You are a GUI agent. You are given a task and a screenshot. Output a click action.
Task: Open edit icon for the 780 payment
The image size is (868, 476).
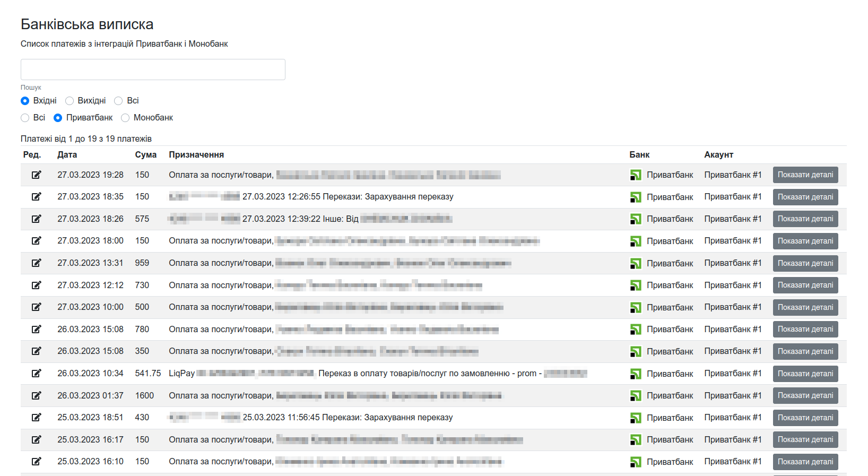click(36, 329)
